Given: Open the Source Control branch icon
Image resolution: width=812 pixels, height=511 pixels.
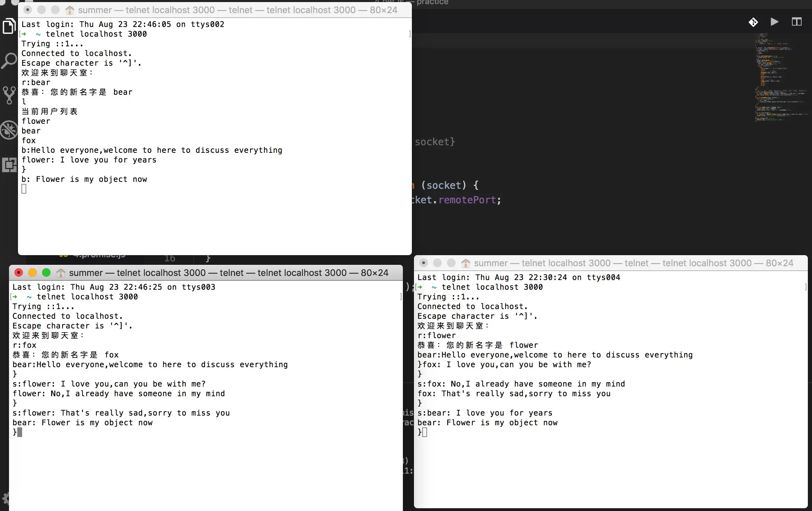Looking at the screenshot, I should pos(9,95).
